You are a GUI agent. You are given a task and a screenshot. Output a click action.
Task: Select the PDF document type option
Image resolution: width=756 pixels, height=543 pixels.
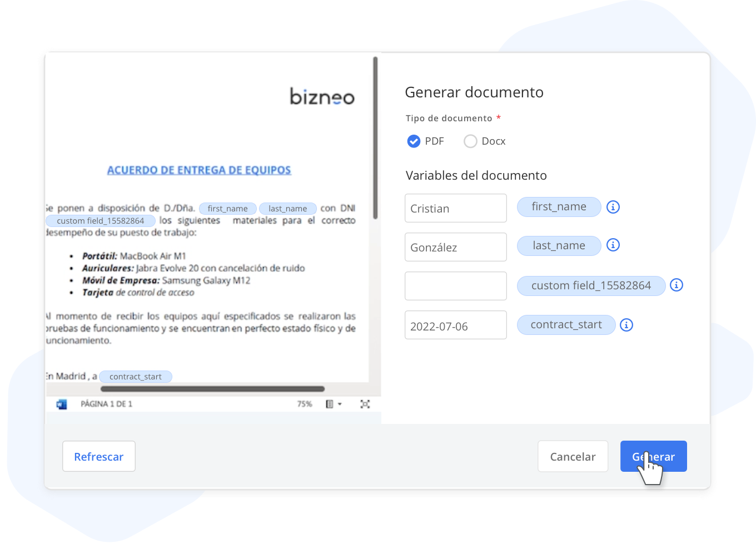coord(414,141)
